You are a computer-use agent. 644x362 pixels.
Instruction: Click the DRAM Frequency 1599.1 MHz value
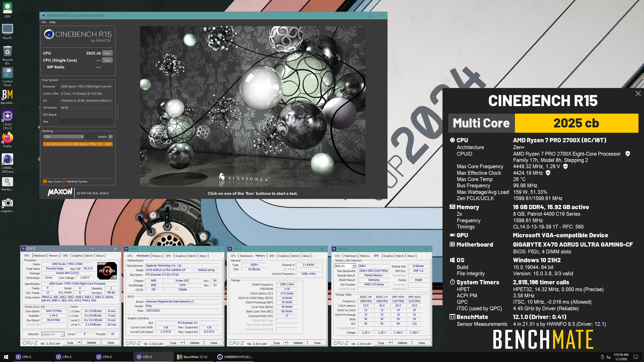(x=287, y=284)
